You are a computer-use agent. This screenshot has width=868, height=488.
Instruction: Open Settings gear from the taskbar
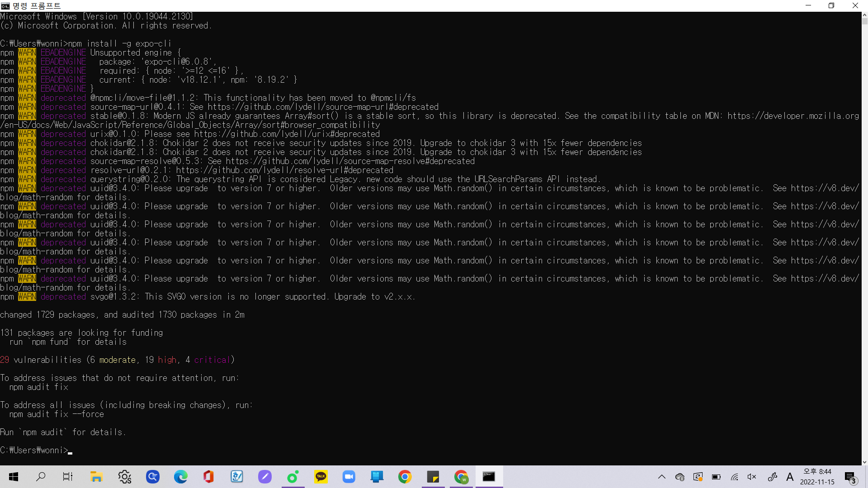[x=124, y=477]
